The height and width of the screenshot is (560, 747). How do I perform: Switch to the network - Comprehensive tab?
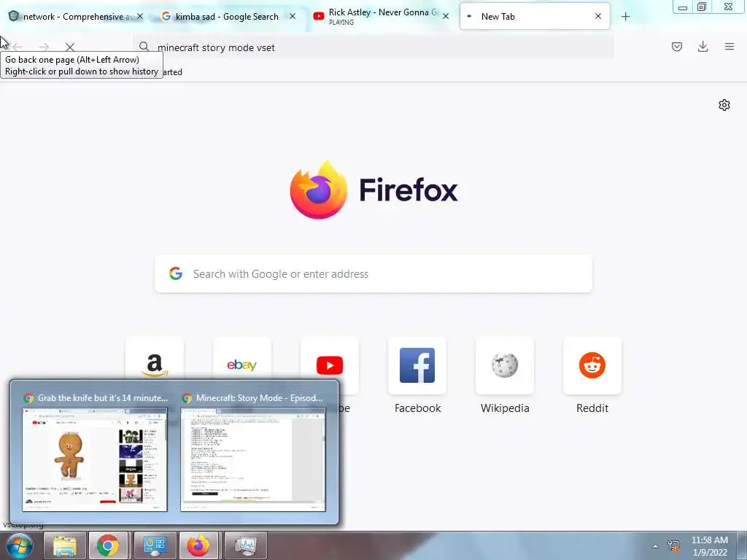(76, 16)
